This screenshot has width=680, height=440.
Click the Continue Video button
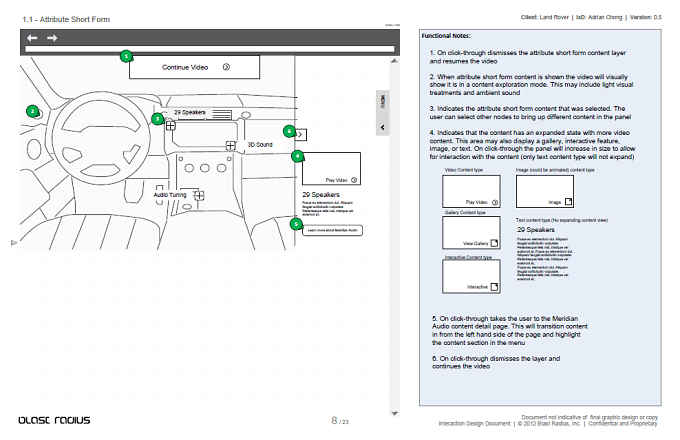click(x=194, y=67)
